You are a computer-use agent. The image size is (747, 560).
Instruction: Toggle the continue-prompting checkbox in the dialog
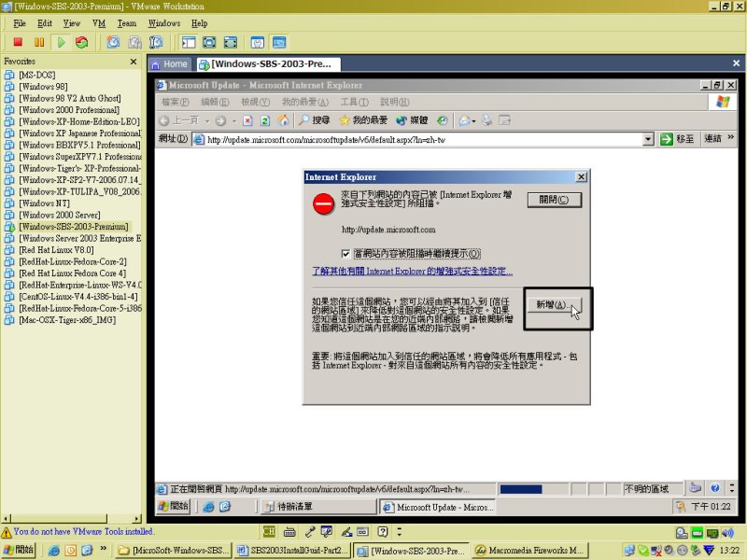(x=345, y=254)
